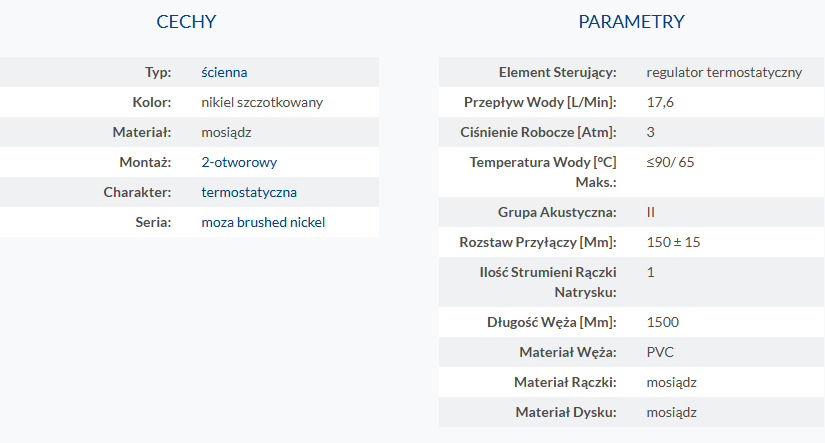
Task: Click the hose length value 1500
Action: 662,322
